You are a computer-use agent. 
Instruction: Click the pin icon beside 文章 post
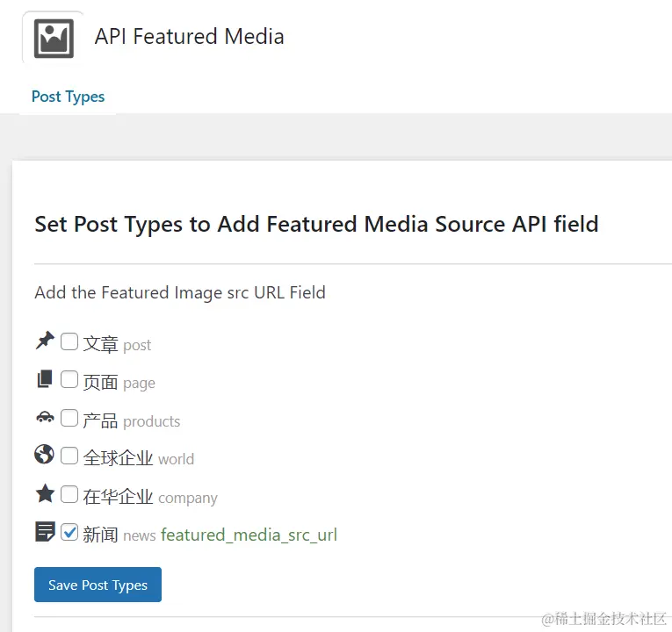pyautogui.click(x=45, y=341)
